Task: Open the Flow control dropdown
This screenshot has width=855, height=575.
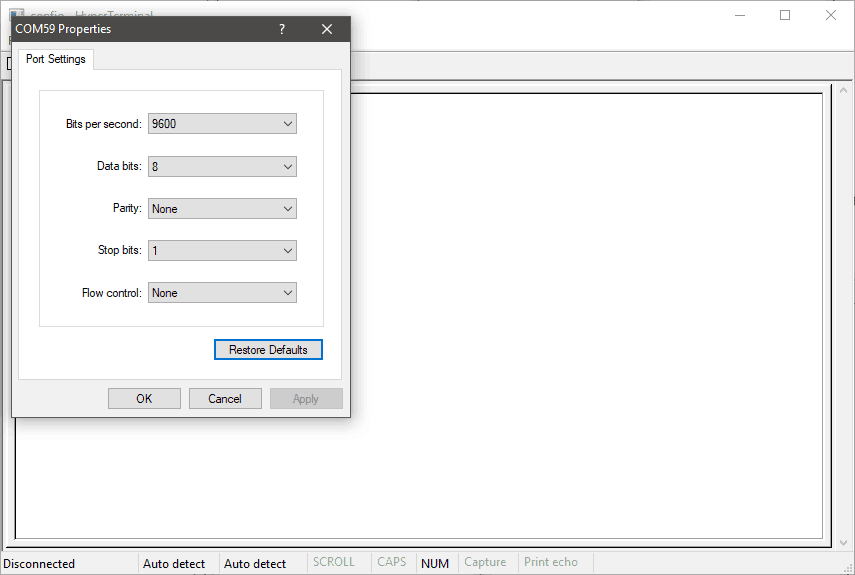Action: coord(222,293)
